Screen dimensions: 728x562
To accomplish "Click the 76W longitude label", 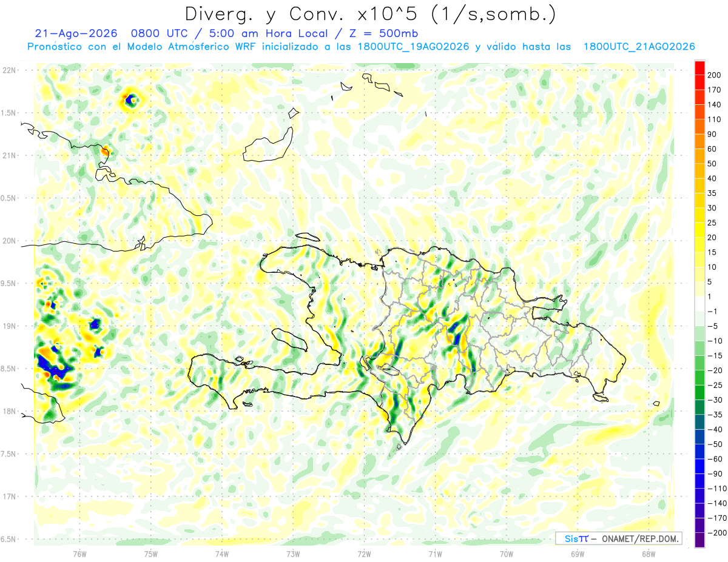I will point(79,554).
